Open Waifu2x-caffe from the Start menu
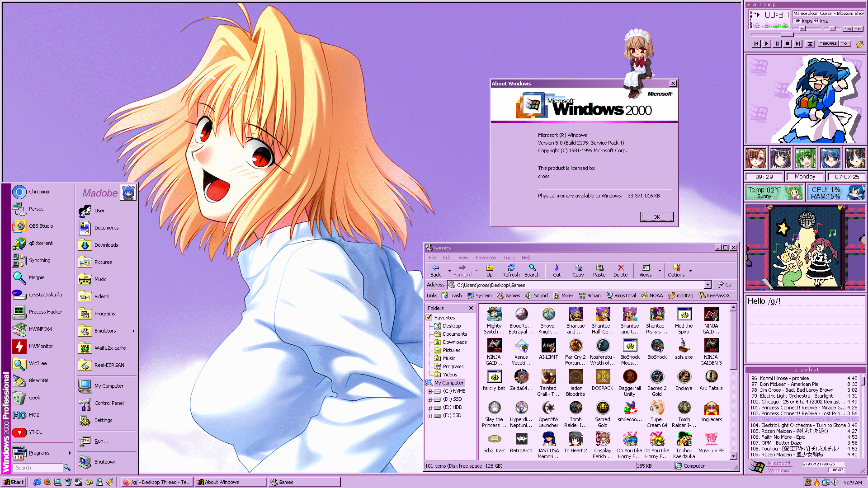This screenshot has width=868, height=488. (x=107, y=348)
